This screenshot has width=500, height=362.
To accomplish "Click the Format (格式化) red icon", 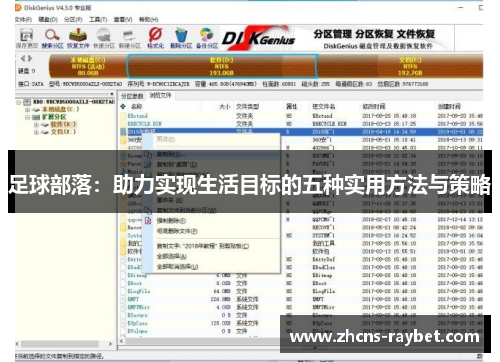I will pyautogui.click(x=155, y=34).
